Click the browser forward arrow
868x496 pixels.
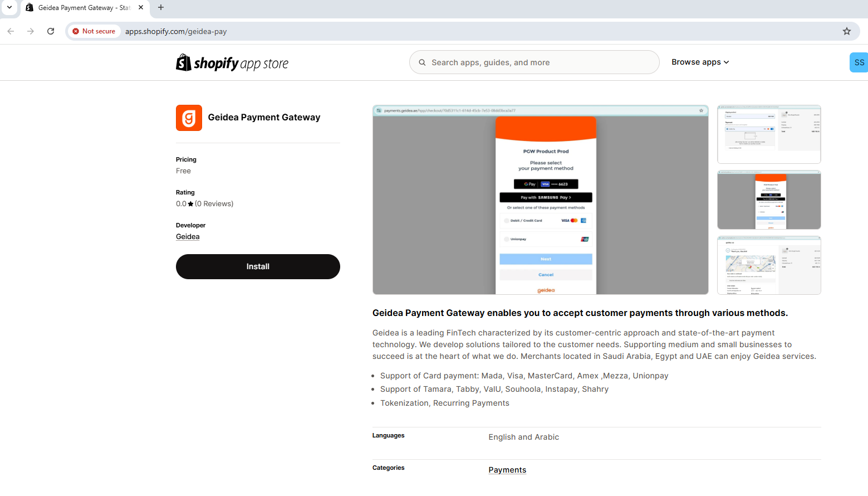click(x=31, y=31)
